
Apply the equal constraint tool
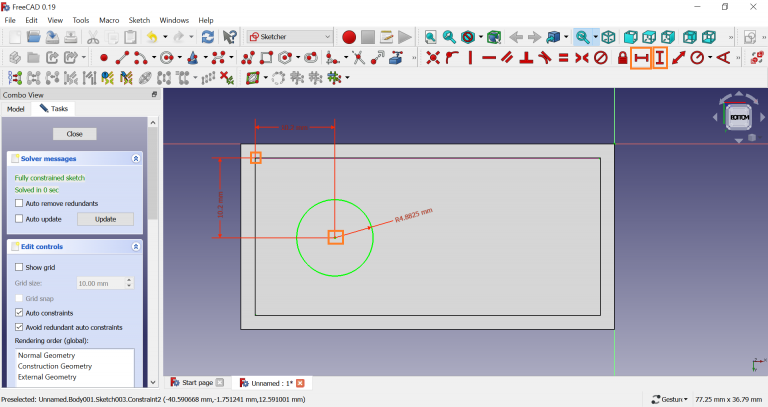click(x=564, y=58)
